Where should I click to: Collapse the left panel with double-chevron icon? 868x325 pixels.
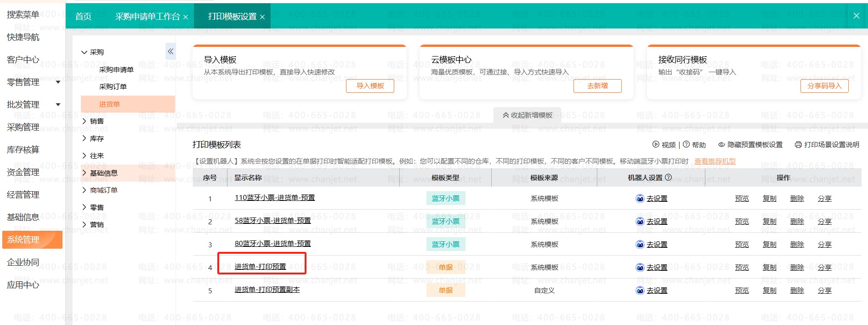(170, 51)
